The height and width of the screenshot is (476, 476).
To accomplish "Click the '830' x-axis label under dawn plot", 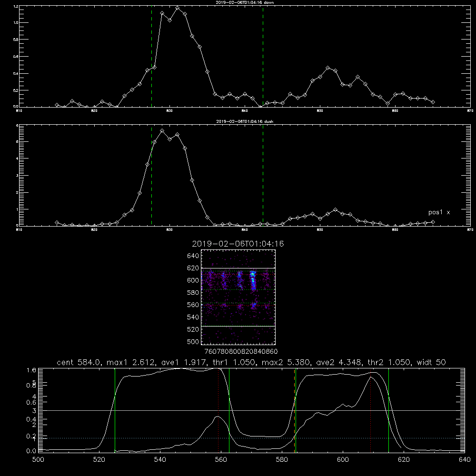I will point(169,111).
